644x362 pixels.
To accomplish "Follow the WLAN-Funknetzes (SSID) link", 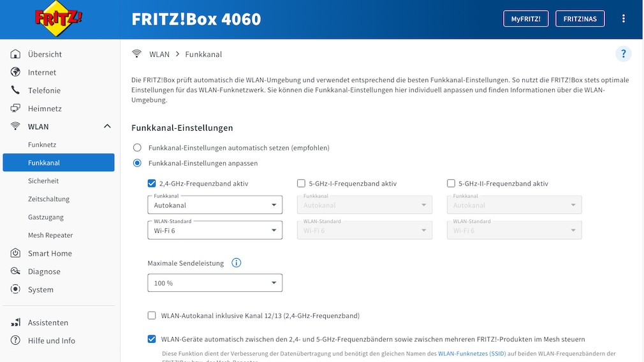I will pos(472,353).
